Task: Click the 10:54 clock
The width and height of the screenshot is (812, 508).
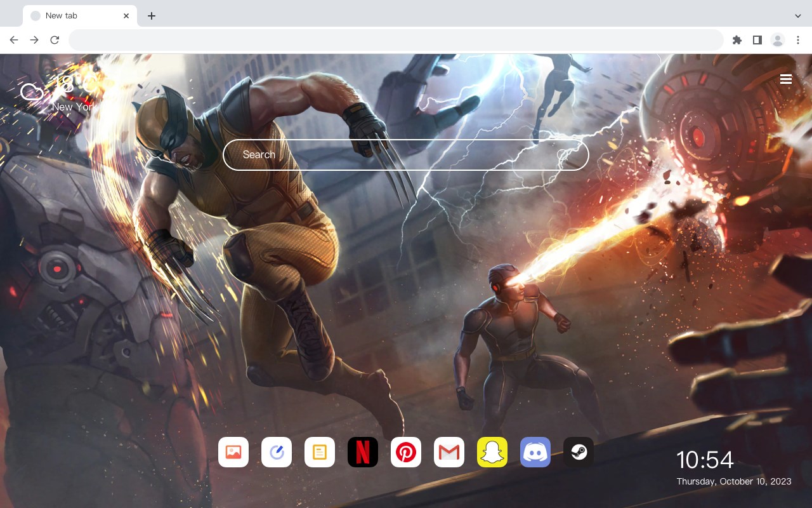Action: coord(705,460)
